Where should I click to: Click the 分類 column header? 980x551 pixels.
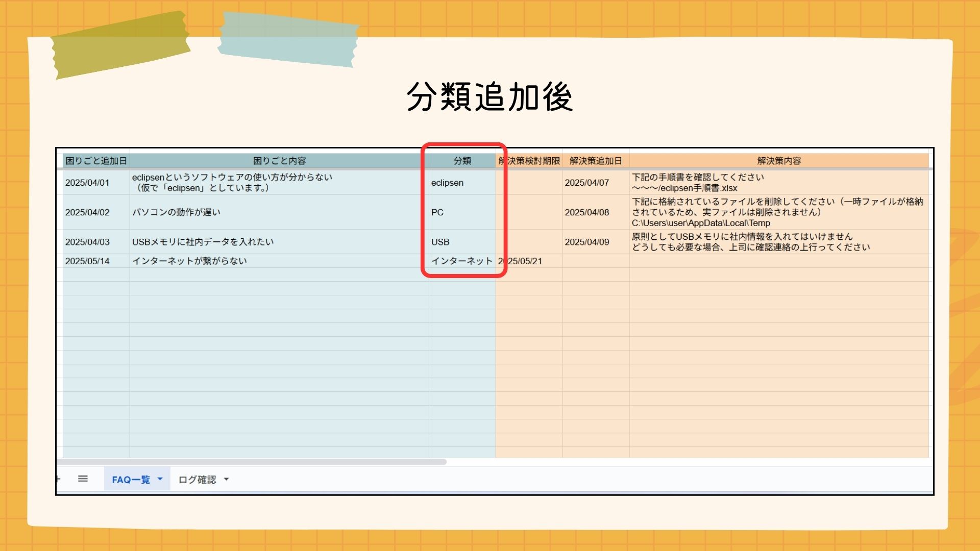462,161
